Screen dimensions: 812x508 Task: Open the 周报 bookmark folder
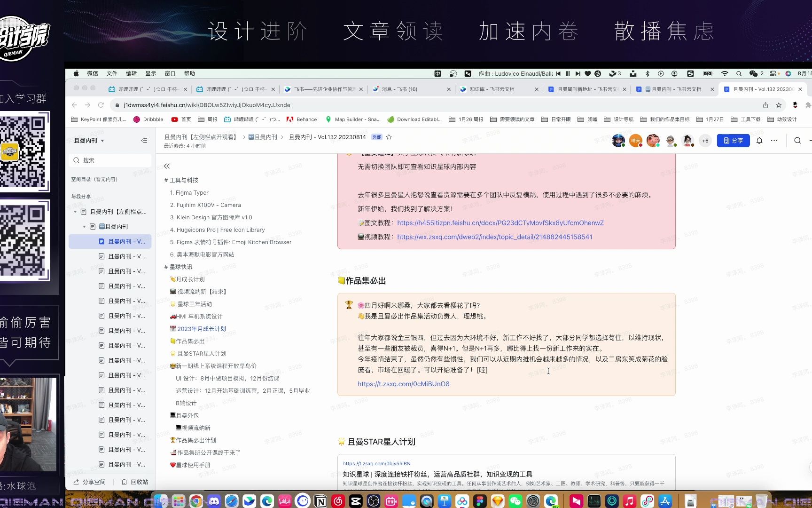(208, 119)
